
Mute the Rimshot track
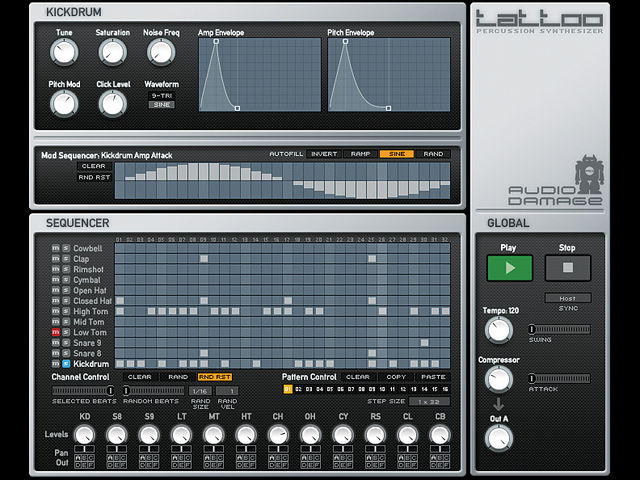[x=56, y=269]
